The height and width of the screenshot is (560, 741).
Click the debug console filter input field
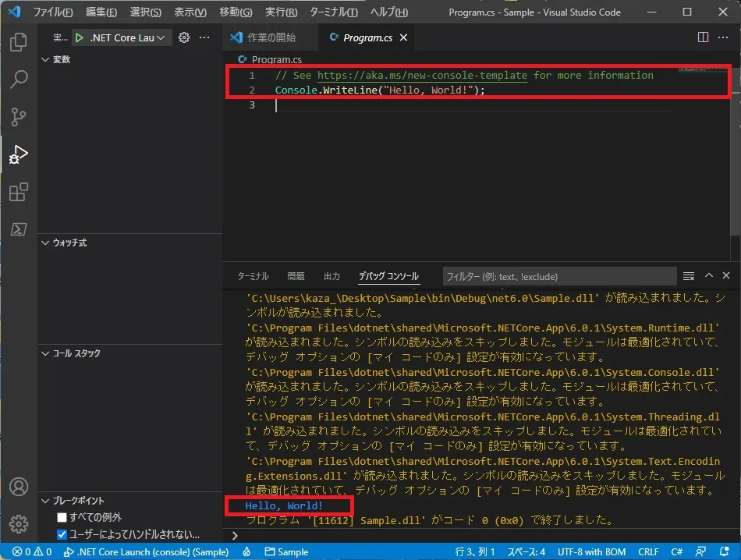click(558, 276)
